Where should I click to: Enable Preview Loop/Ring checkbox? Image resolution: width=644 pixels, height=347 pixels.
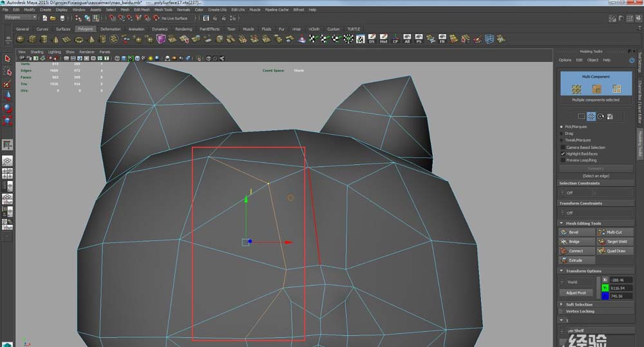click(x=563, y=160)
